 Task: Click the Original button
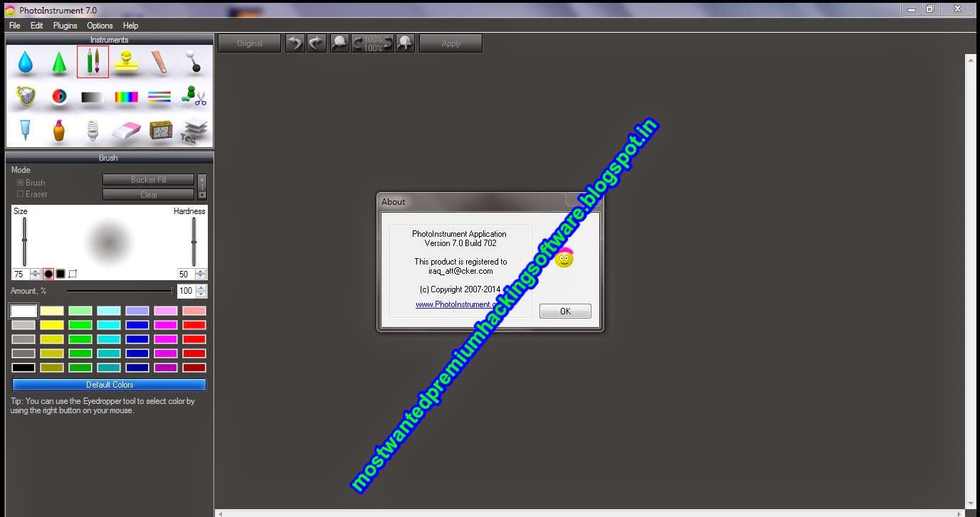click(250, 43)
